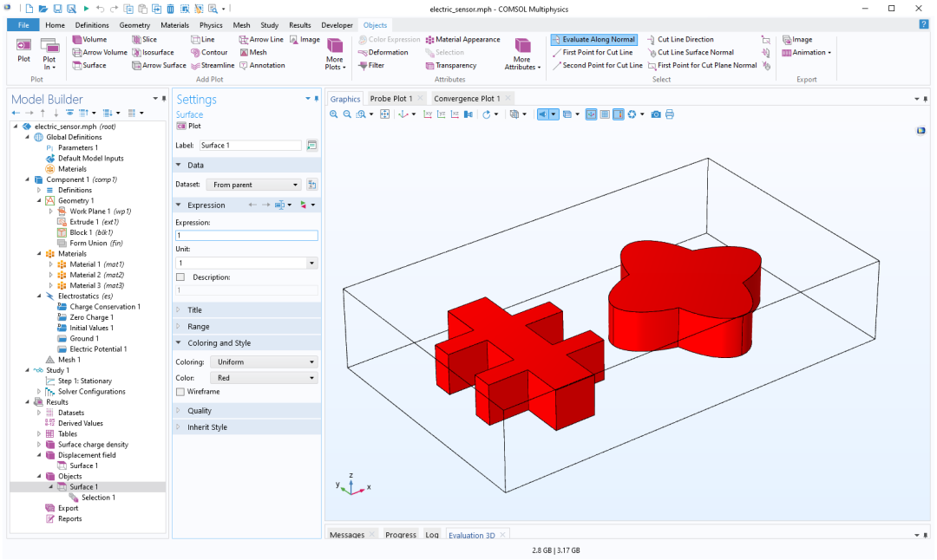Expand Work Plane 1 node

pyautogui.click(x=51, y=212)
